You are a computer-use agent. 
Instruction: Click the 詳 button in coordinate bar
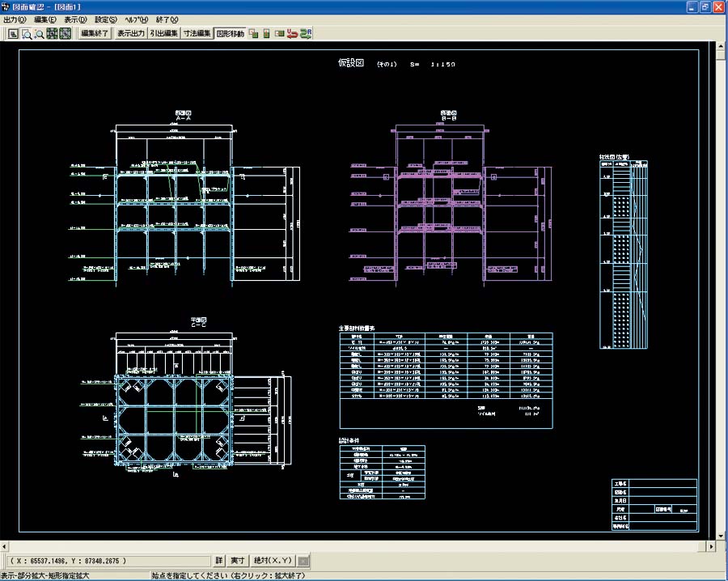[x=218, y=561]
